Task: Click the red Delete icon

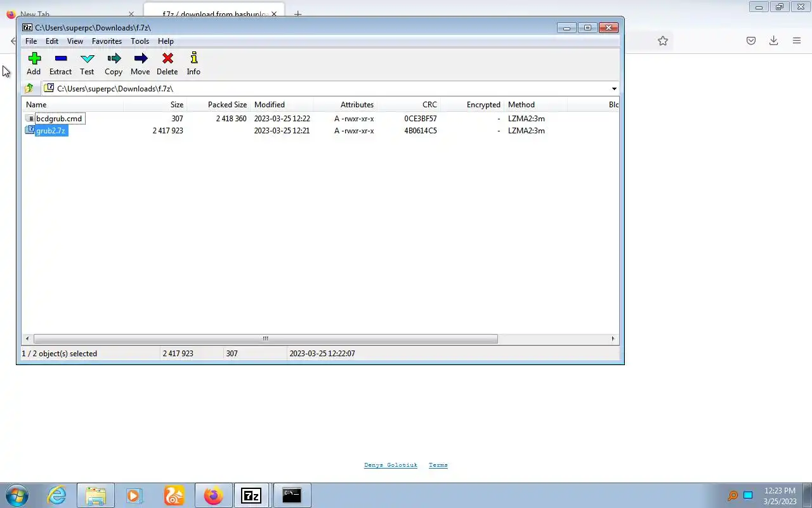Action: pos(167,58)
